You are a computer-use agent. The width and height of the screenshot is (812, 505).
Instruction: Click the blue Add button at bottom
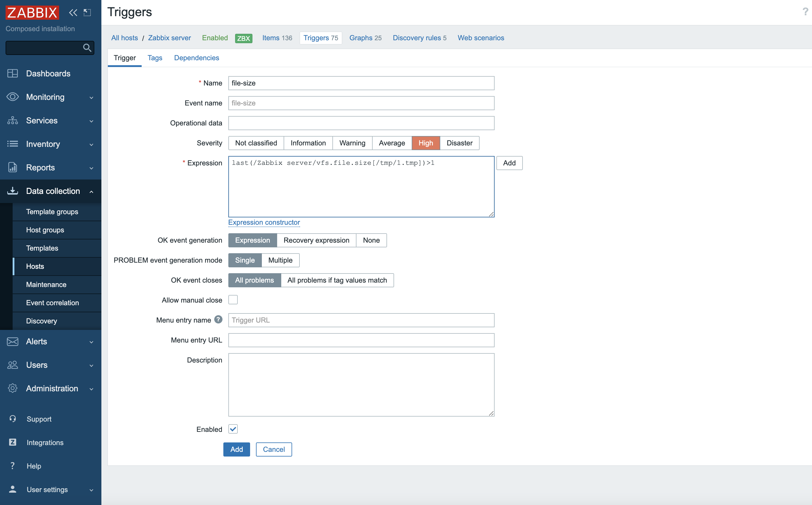(x=237, y=449)
